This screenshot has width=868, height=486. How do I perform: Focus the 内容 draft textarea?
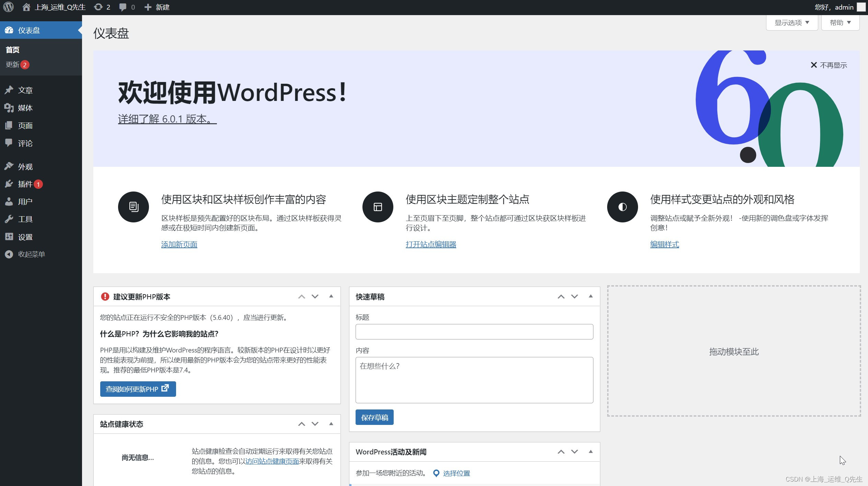click(474, 380)
